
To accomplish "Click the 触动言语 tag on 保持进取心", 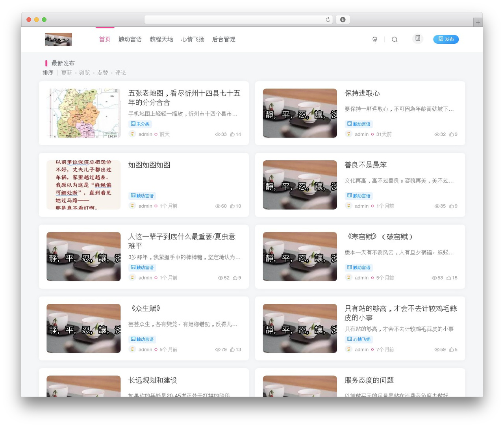I will click(x=359, y=124).
